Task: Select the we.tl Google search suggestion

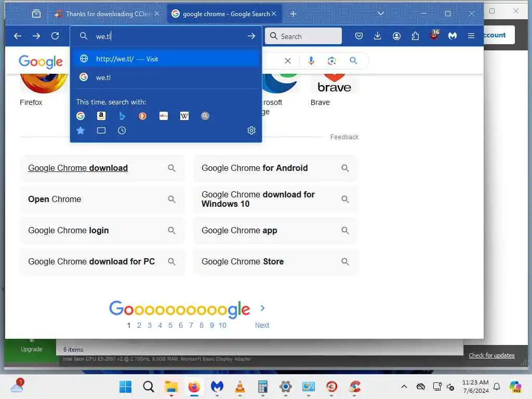Action: [x=166, y=77]
